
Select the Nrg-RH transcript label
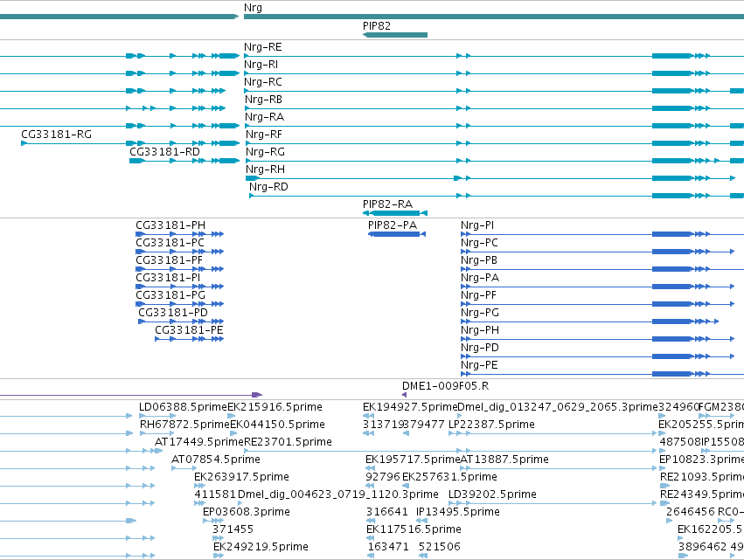(265, 169)
